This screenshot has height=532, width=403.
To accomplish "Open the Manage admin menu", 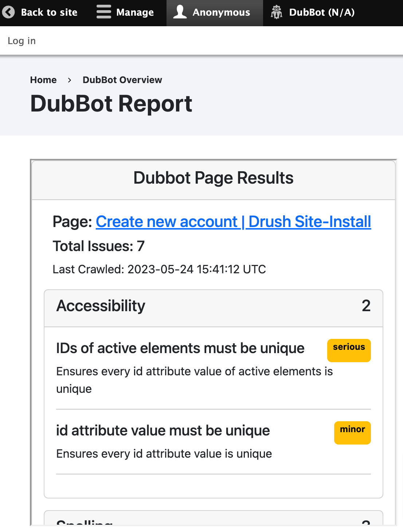I will pyautogui.click(x=135, y=12).
